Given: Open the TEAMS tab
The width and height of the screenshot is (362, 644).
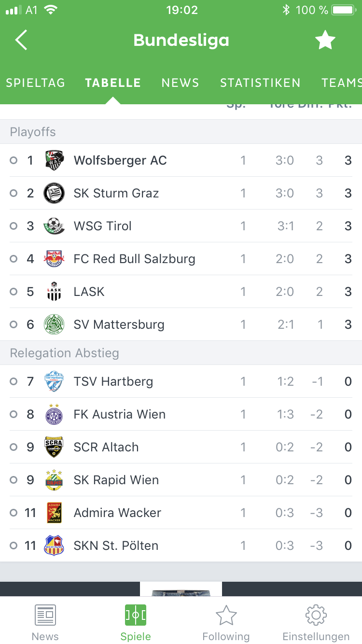Looking at the screenshot, I should [342, 83].
